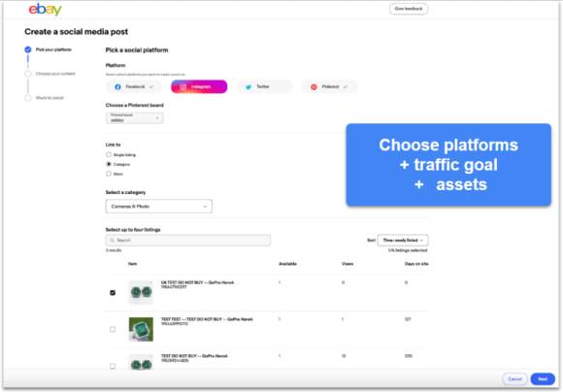Click the TEST TEST — TEST DO NOT BUY title
The width and height of the screenshot is (563, 392).
pos(207,319)
